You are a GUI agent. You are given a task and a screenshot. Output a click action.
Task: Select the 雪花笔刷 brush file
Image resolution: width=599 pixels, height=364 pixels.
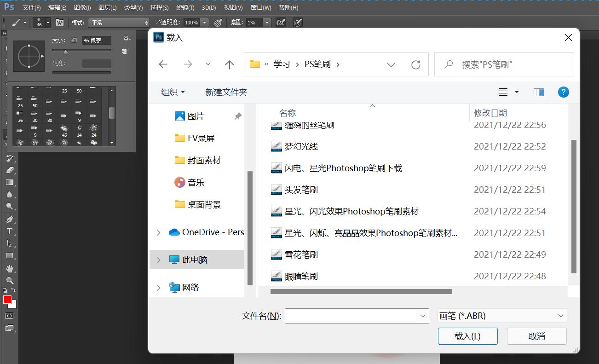click(x=301, y=254)
